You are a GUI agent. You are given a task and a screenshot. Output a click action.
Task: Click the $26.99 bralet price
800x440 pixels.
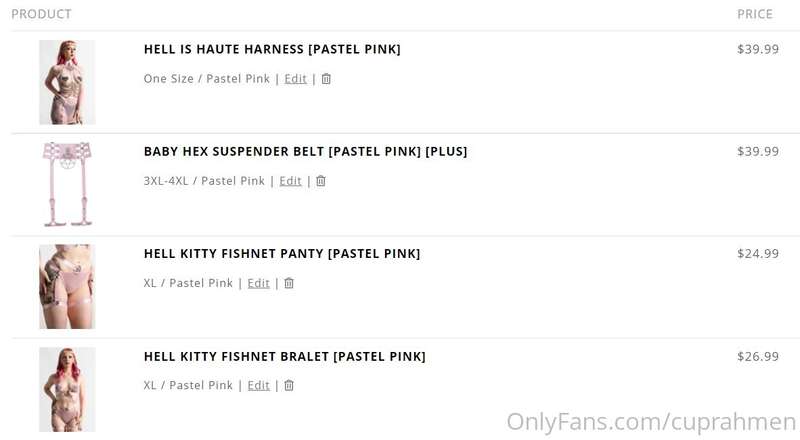[758, 356]
